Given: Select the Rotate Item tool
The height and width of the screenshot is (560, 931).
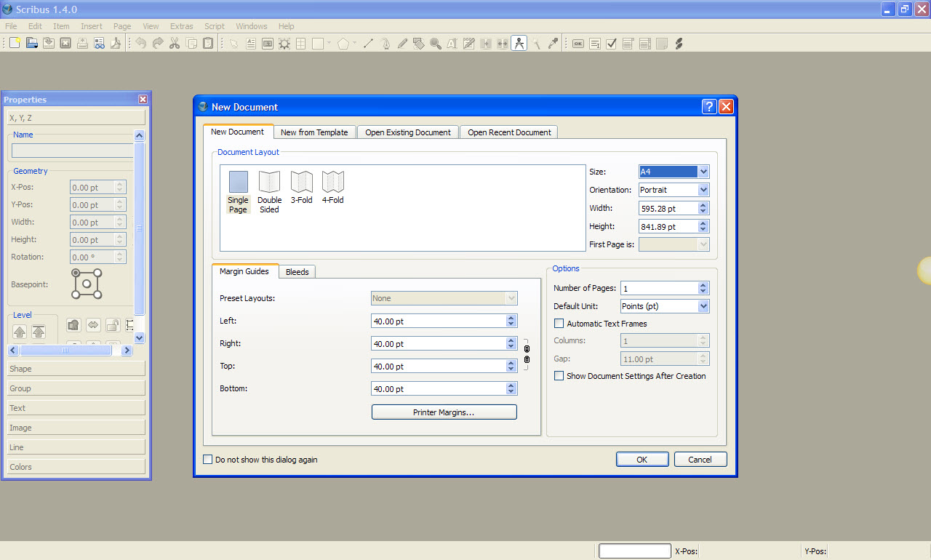Looking at the screenshot, I should coord(418,43).
